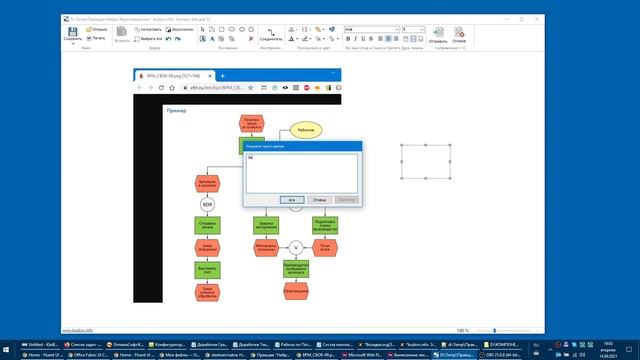Adjust the zoom slider in status bar

point(495,331)
